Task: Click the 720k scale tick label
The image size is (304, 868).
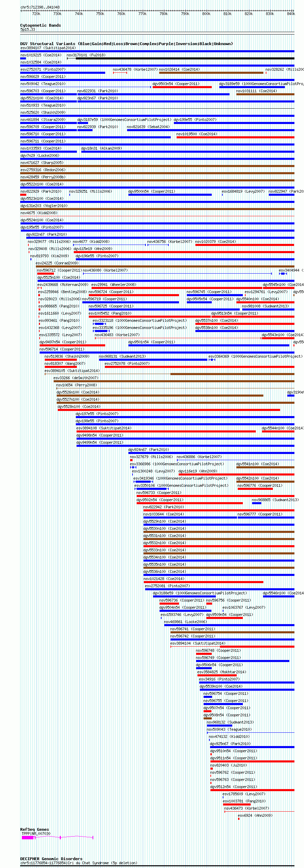Action: pyautogui.click(x=36, y=14)
